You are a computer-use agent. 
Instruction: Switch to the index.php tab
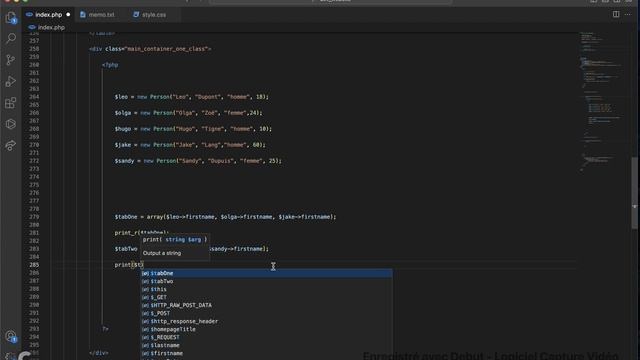(48, 15)
